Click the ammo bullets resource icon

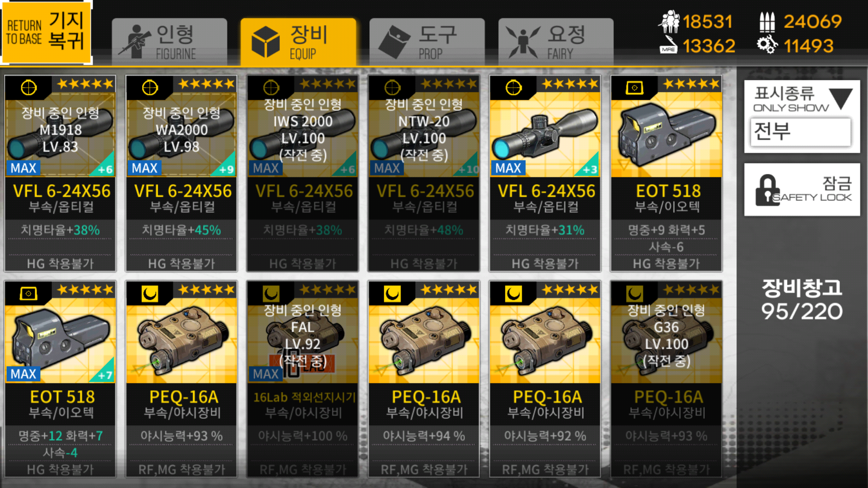[x=767, y=22]
